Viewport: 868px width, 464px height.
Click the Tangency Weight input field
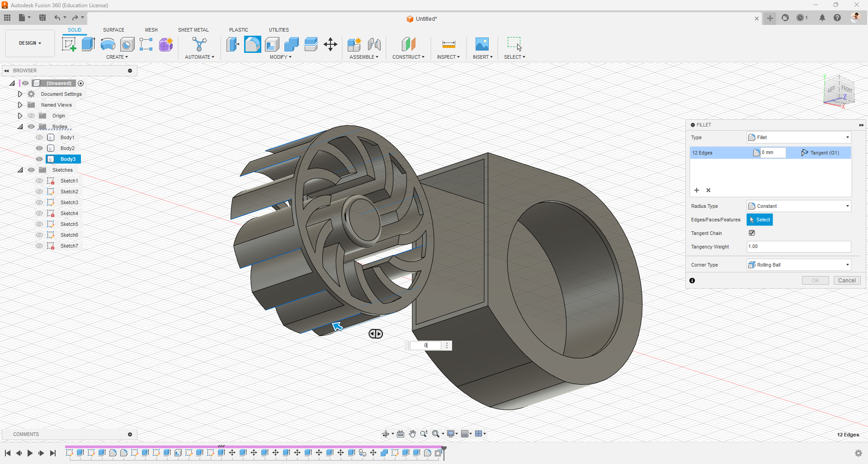799,247
